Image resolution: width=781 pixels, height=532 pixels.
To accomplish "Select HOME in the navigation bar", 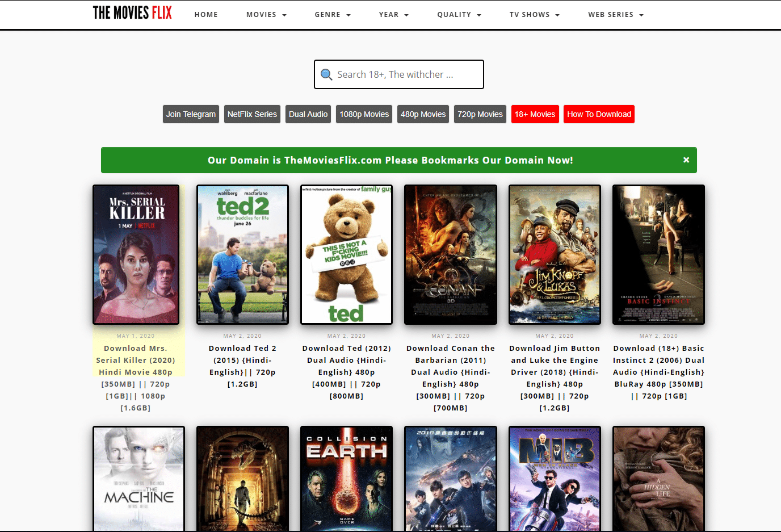I will (x=206, y=15).
